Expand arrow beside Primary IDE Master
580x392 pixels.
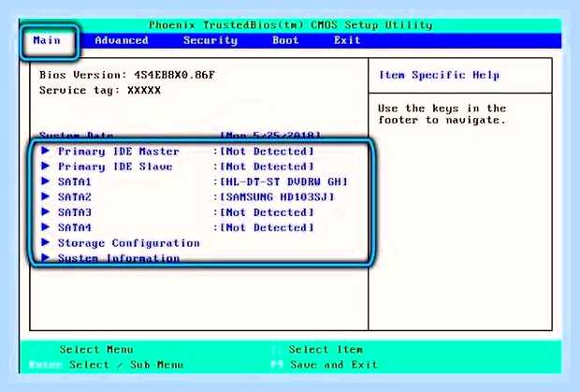tap(46, 151)
